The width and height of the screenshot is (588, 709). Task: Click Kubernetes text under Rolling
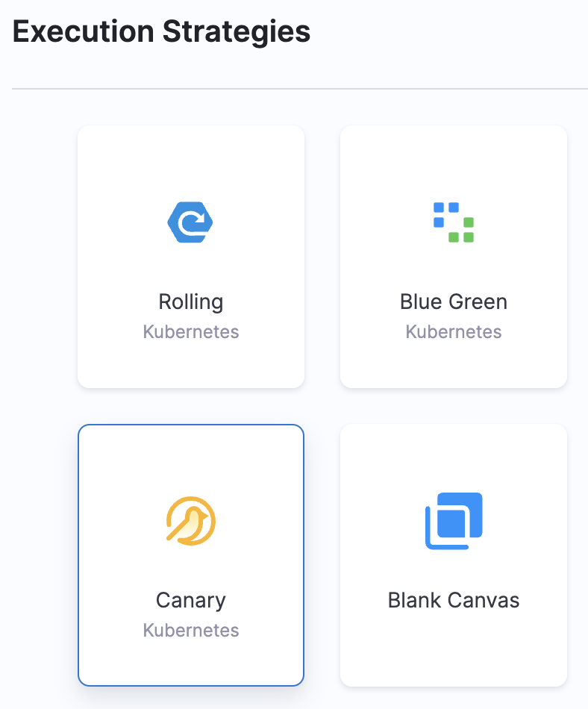[191, 332]
